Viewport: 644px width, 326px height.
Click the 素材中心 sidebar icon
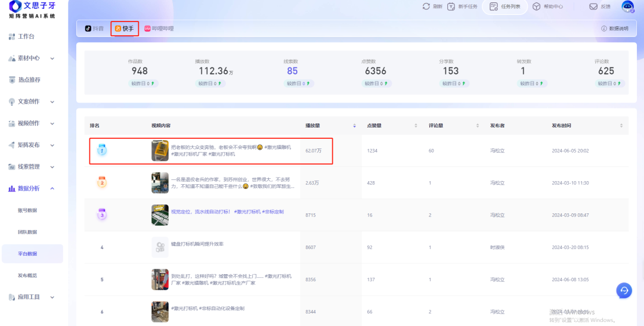(x=12, y=58)
